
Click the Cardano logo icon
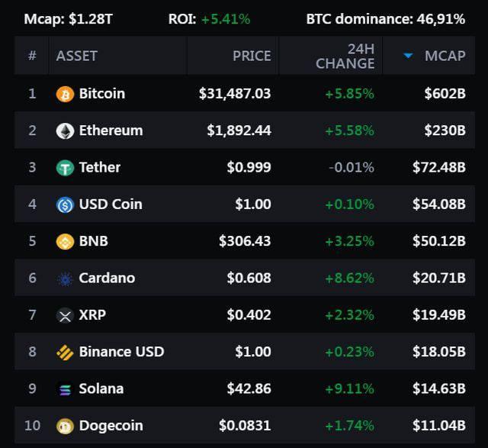(x=65, y=279)
